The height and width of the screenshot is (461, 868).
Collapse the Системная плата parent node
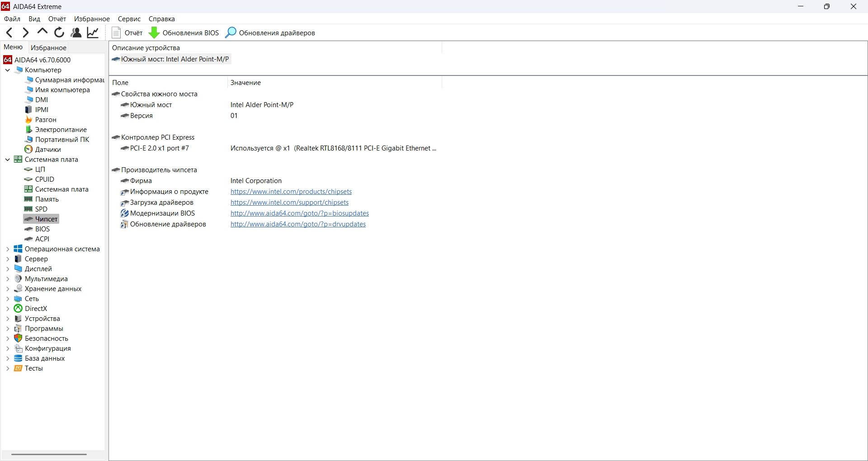click(x=8, y=160)
